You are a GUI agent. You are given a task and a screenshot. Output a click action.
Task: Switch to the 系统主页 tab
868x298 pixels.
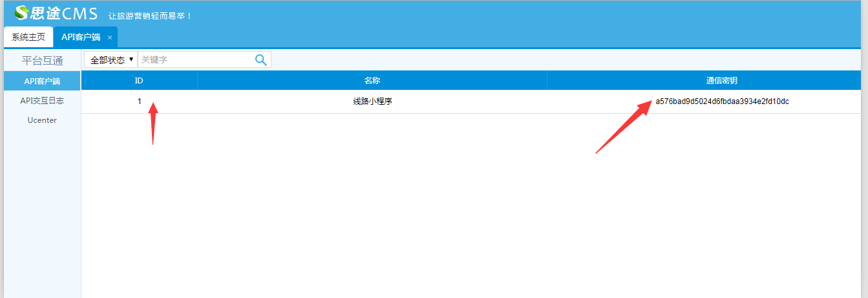[28, 37]
